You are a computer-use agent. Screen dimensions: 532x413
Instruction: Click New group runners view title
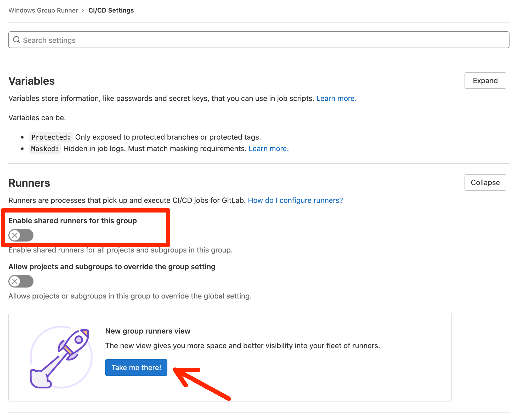[x=148, y=331]
